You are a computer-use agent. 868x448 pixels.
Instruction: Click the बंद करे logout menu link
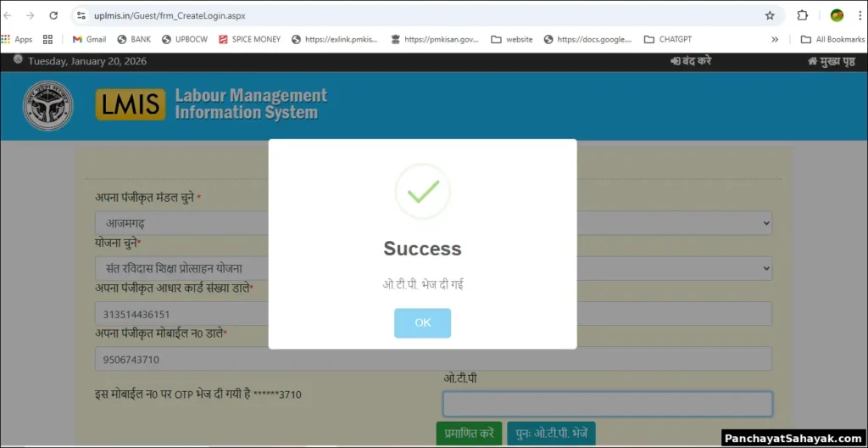(x=691, y=62)
